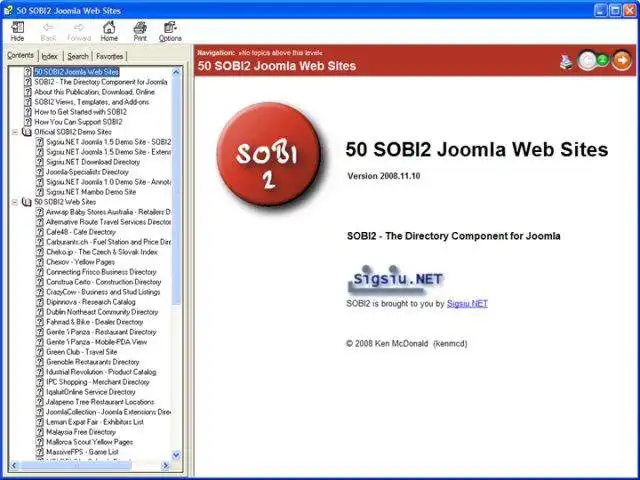Open 'Jalapeno Tree Restaurant Locations' topic
Screen dimensions: 640x480
tap(100, 402)
